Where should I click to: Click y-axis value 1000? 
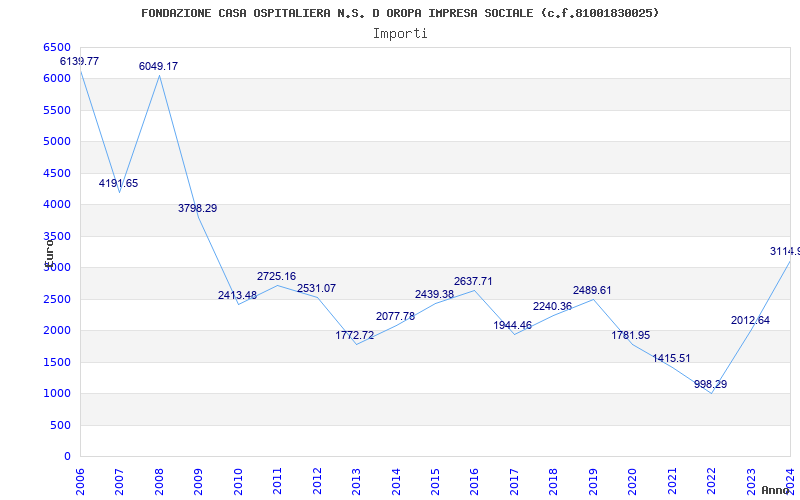57,394
